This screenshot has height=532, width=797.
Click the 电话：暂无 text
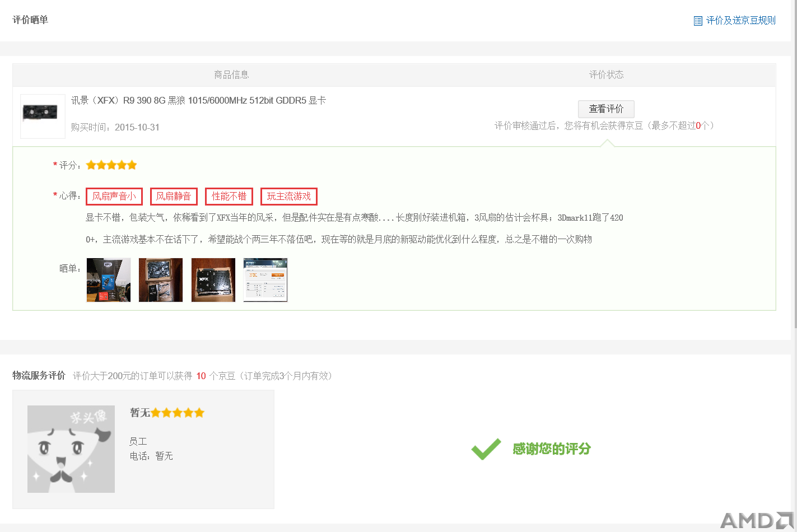pos(151,456)
